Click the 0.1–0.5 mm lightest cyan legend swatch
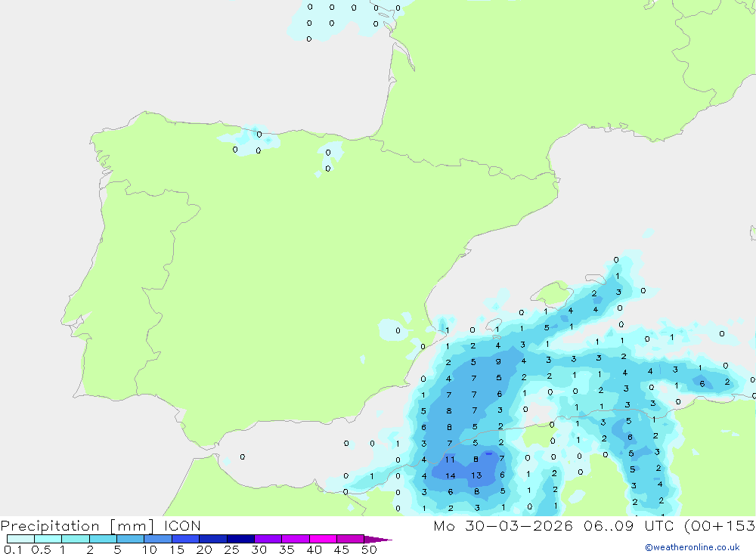 click(20, 539)
